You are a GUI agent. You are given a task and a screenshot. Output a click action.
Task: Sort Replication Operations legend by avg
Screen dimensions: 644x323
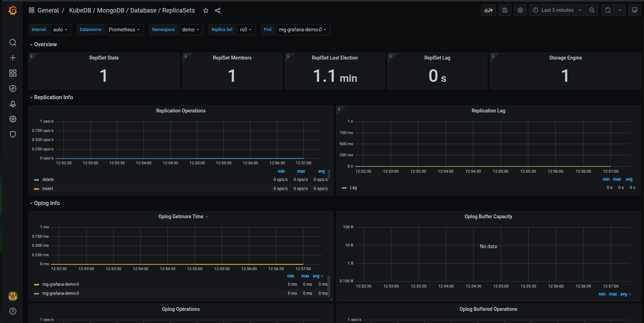click(321, 171)
